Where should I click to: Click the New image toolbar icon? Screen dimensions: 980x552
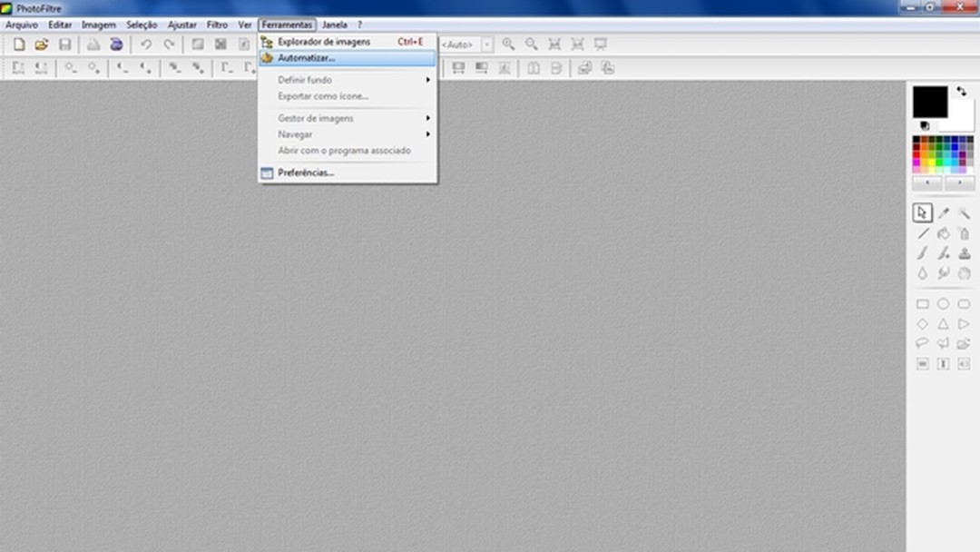click(x=19, y=44)
